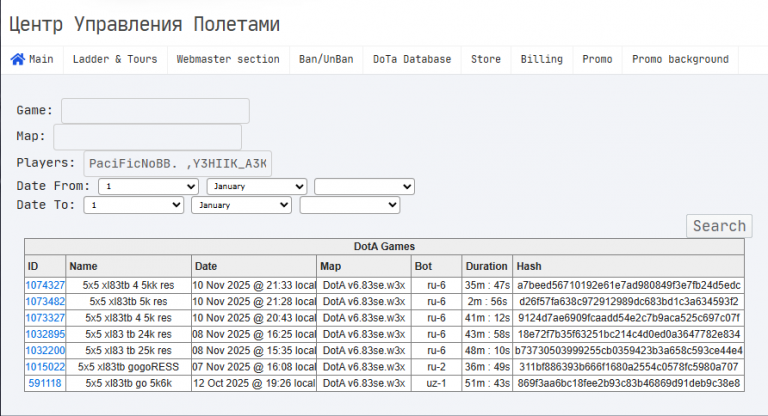Select hash starting with b7373050

(x=628, y=350)
